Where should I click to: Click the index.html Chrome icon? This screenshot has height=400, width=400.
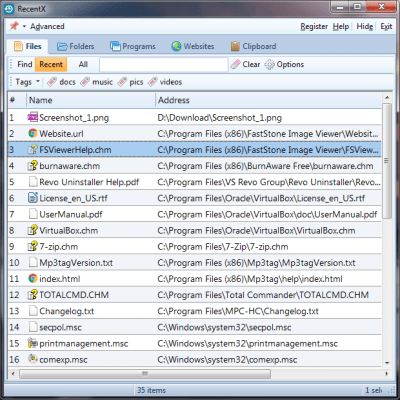pyautogui.click(x=33, y=279)
